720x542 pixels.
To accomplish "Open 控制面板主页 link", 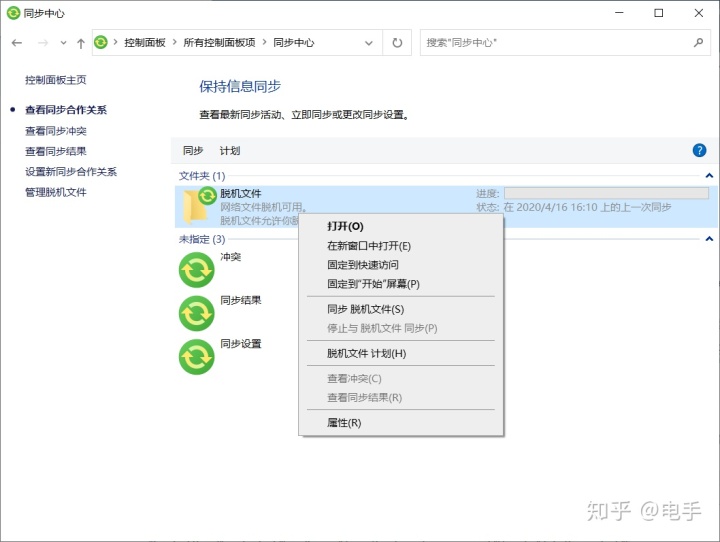I will 56,80.
